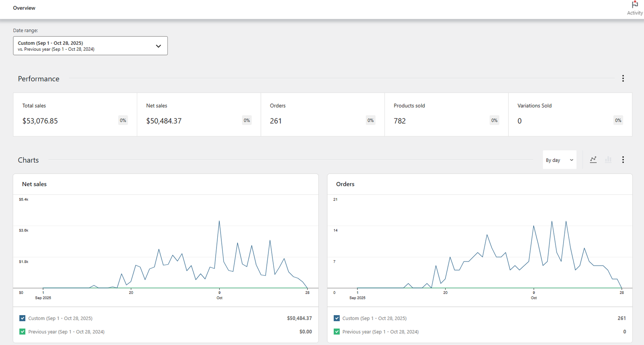Toggle Previous year checkbox in Net sales chart

(x=23, y=332)
